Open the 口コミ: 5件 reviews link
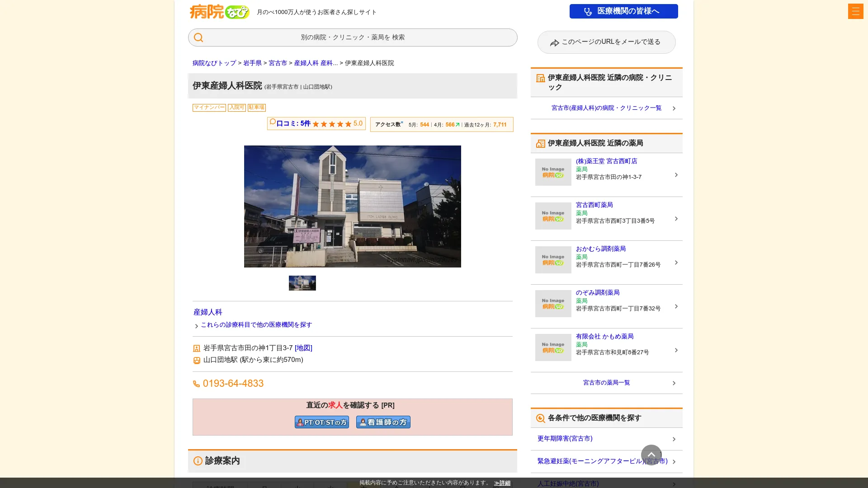Viewport: 868px width, 488px height. [293, 124]
